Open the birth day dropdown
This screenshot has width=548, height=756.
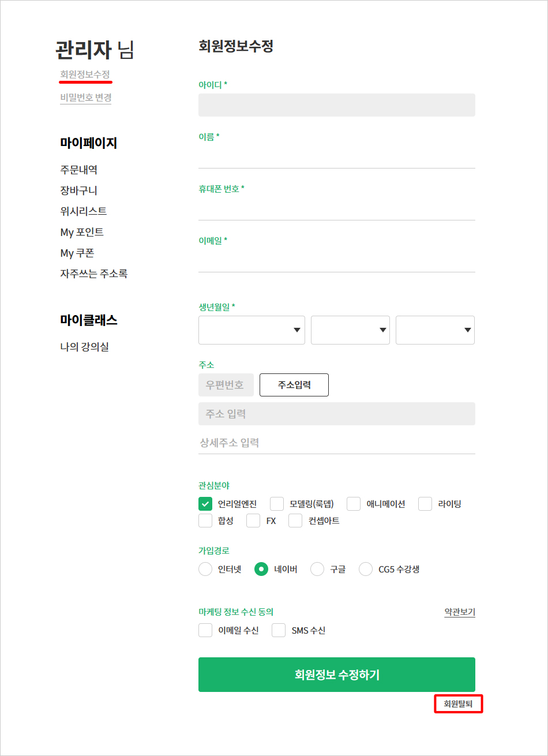coord(435,330)
